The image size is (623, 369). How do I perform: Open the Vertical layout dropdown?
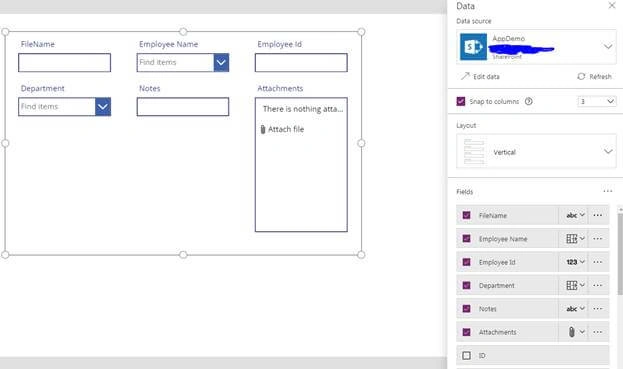(608, 151)
